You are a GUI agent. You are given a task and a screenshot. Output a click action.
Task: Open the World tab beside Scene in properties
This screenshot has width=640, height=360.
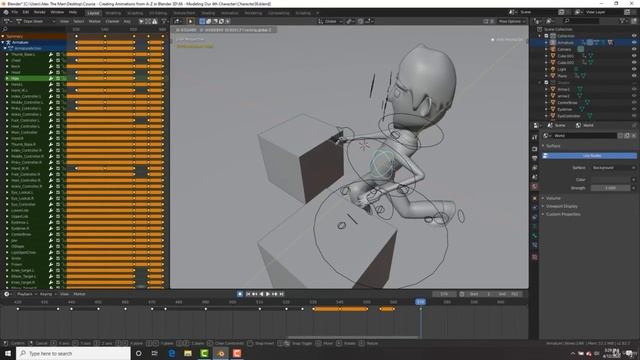point(585,125)
